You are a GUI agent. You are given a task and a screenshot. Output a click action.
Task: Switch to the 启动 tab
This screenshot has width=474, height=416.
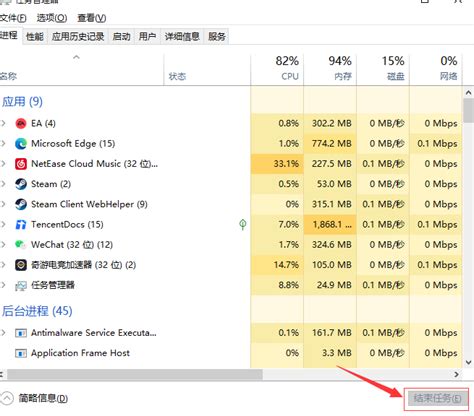pyautogui.click(x=121, y=36)
